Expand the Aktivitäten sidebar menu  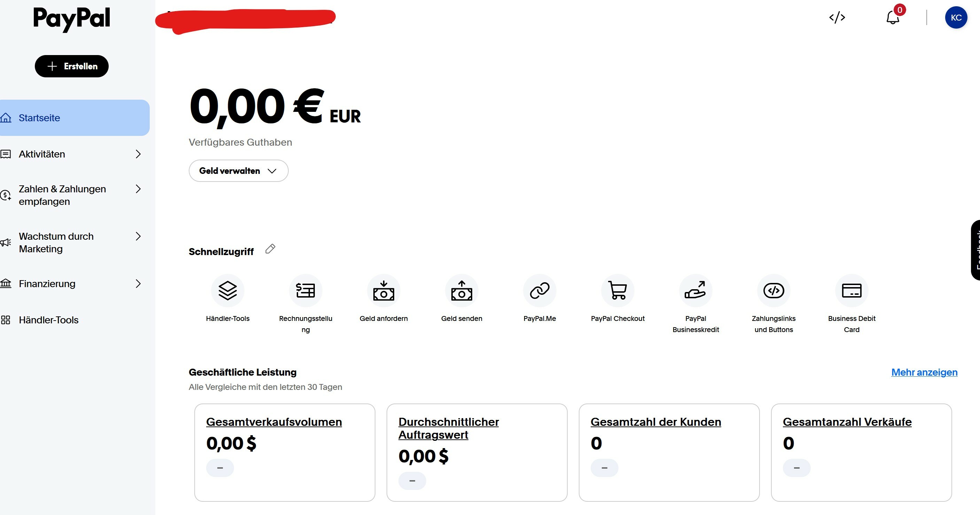click(x=71, y=154)
